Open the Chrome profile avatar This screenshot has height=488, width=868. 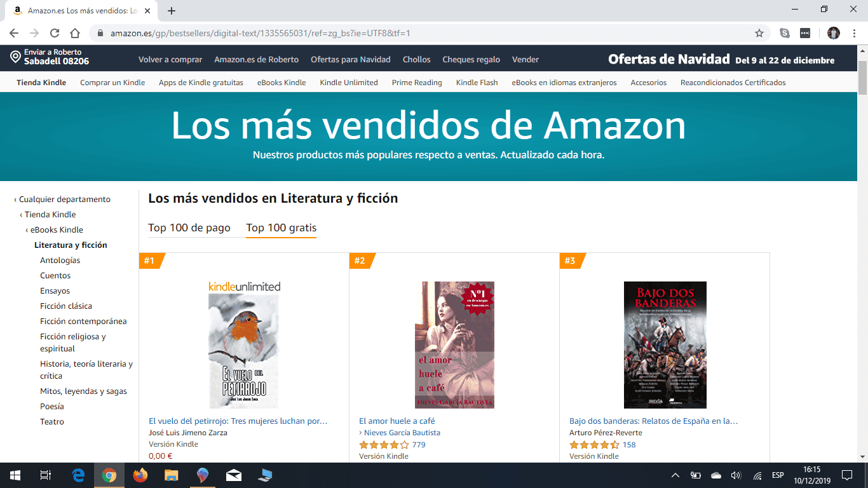834,33
